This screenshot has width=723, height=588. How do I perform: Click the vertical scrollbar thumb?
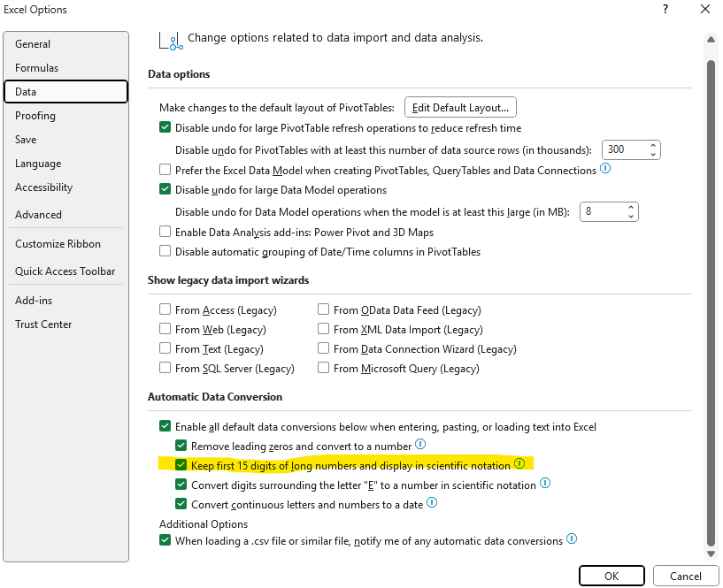coord(711,304)
